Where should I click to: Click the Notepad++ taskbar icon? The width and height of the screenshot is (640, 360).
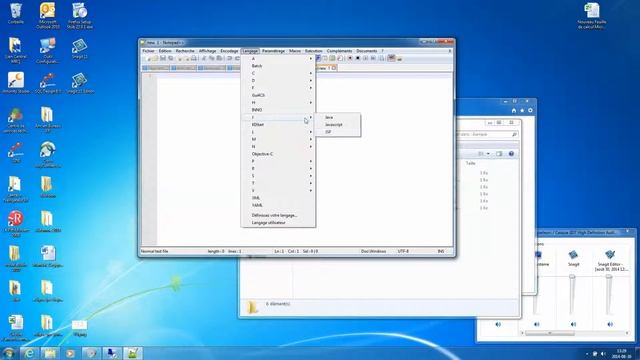tap(132, 353)
